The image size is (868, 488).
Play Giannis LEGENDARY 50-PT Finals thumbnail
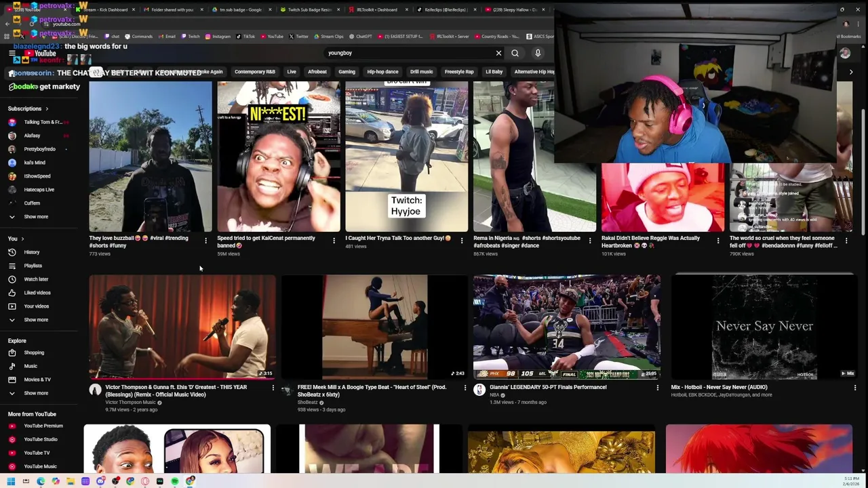click(566, 327)
